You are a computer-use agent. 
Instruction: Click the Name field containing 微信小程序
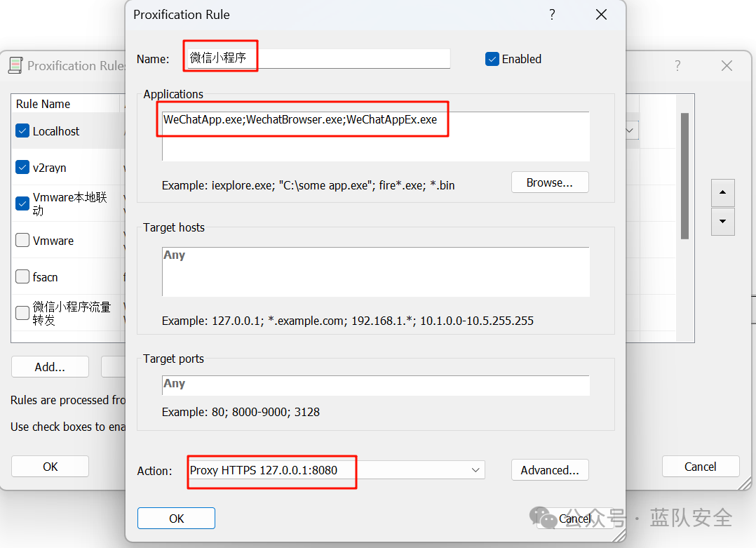tap(318, 58)
